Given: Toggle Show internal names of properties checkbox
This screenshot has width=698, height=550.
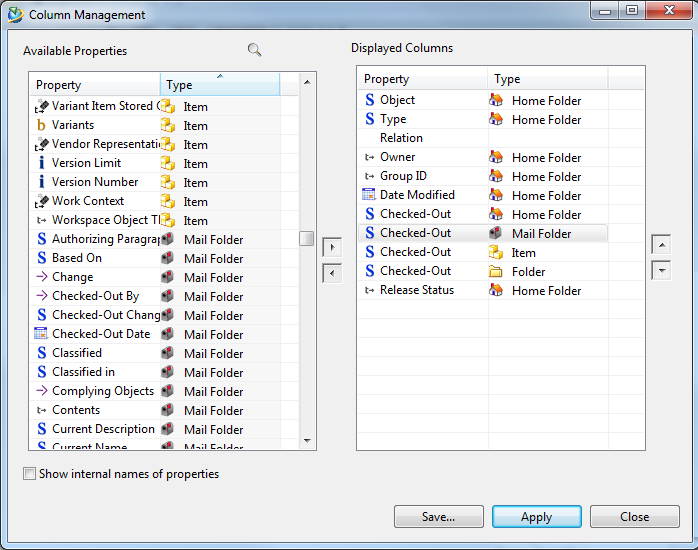Looking at the screenshot, I should click(x=30, y=474).
